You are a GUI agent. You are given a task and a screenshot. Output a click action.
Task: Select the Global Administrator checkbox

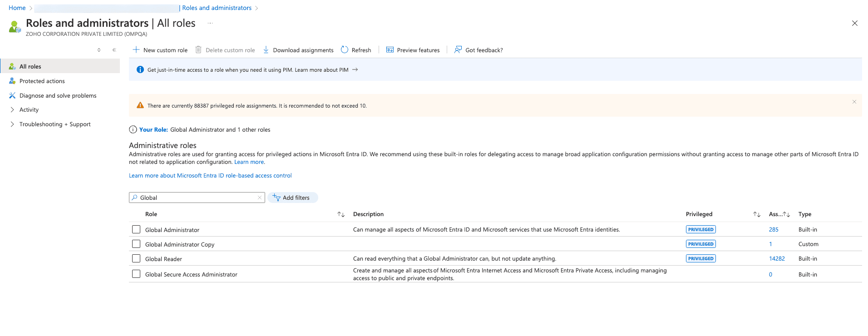click(x=136, y=229)
